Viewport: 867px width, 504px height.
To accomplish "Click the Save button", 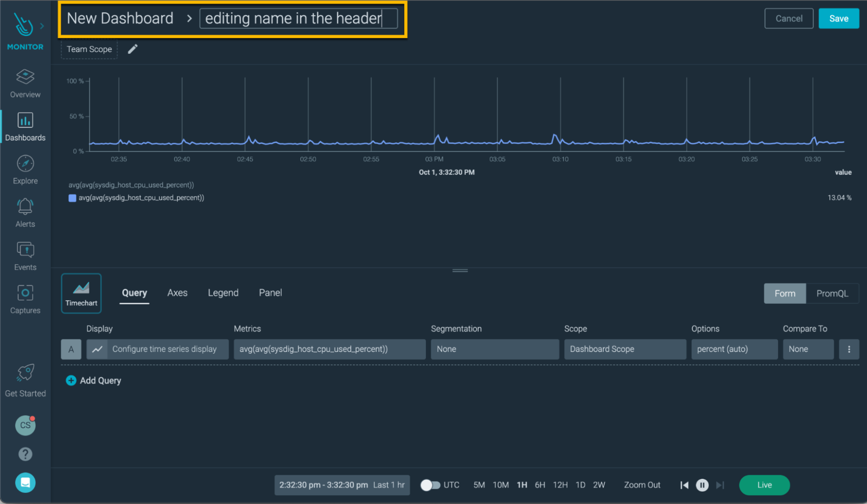I will (x=838, y=18).
